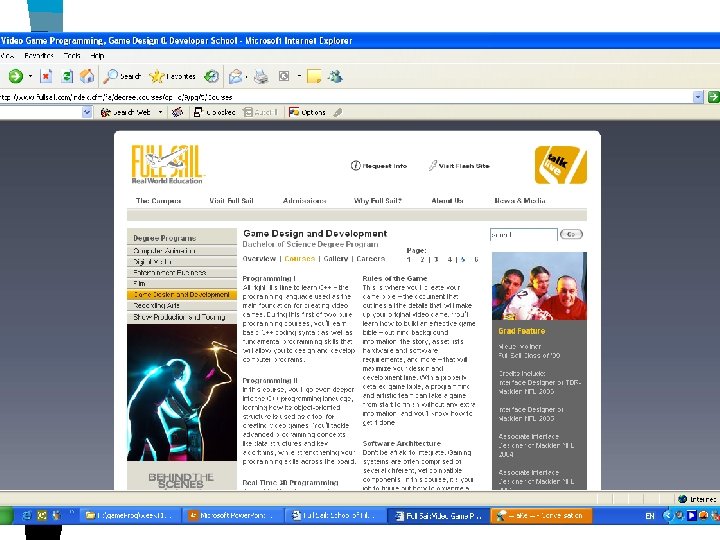Open the Edit button dropdown arrow
The width and height of the screenshot is (720, 540).
pyautogui.click(x=299, y=76)
